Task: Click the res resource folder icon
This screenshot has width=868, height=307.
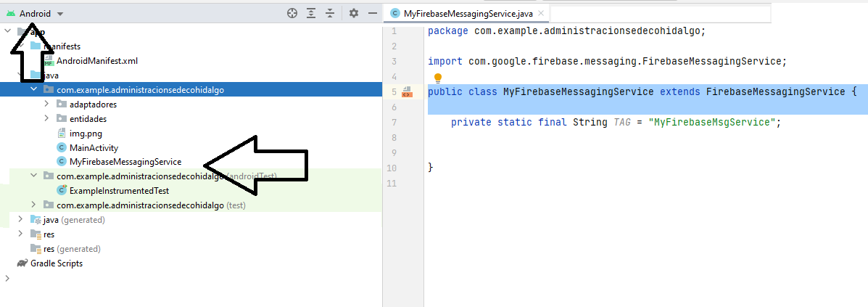Action: point(36,234)
